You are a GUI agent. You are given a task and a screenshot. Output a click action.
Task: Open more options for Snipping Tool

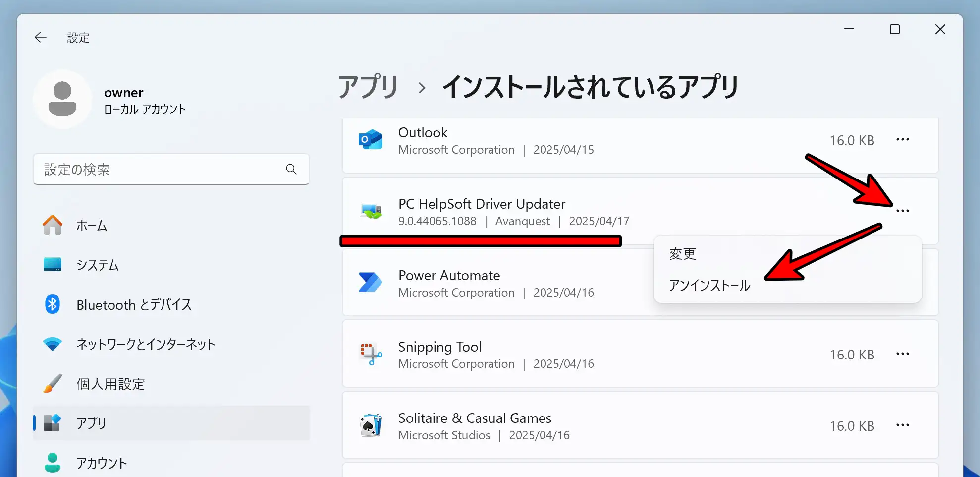coord(903,354)
